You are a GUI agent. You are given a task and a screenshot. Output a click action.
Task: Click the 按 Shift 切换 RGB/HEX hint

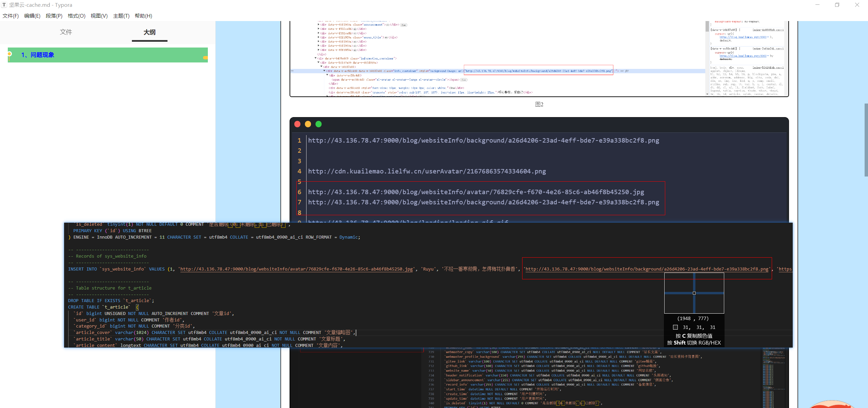[x=694, y=343]
